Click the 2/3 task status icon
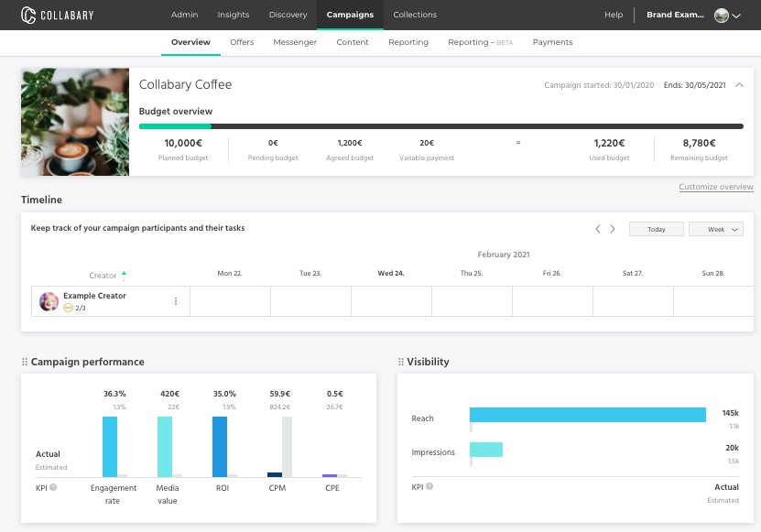 68,308
